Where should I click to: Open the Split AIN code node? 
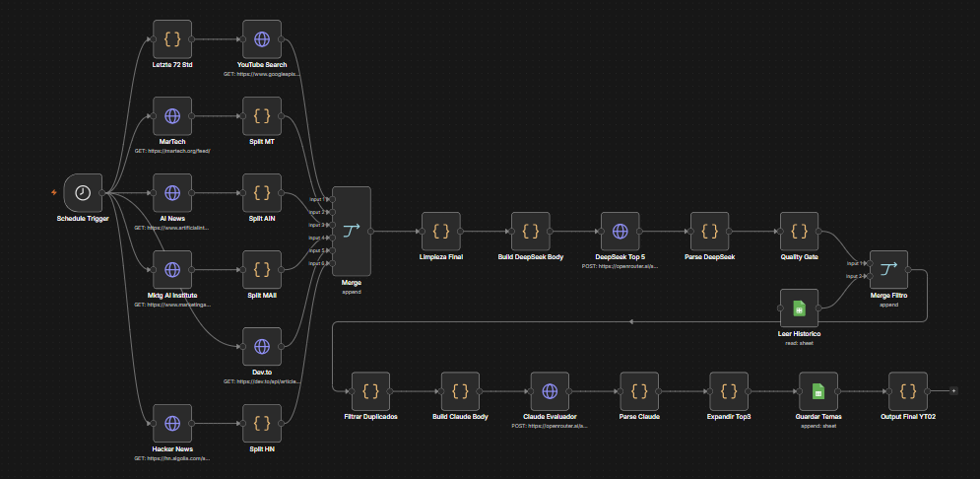click(x=262, y=192)
